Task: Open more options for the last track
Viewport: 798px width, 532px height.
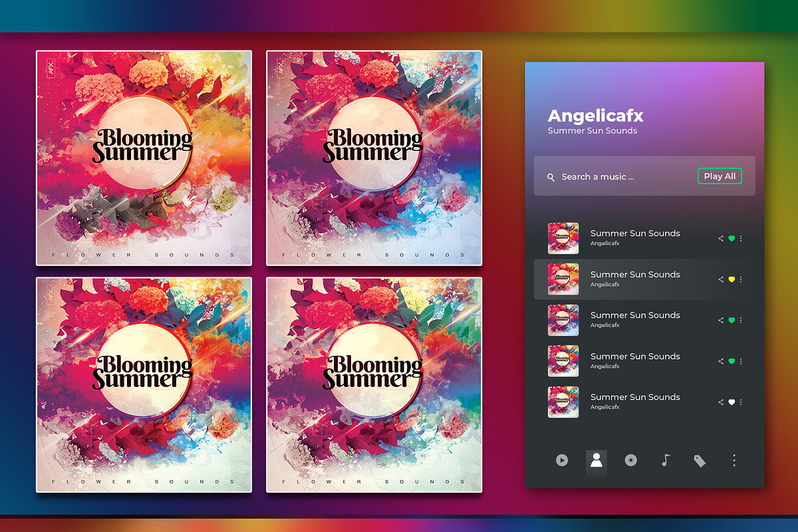Action: 741,402
